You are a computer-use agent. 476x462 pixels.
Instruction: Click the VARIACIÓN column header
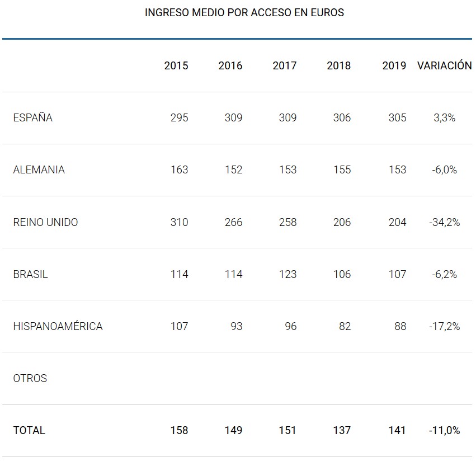[444, 65]
